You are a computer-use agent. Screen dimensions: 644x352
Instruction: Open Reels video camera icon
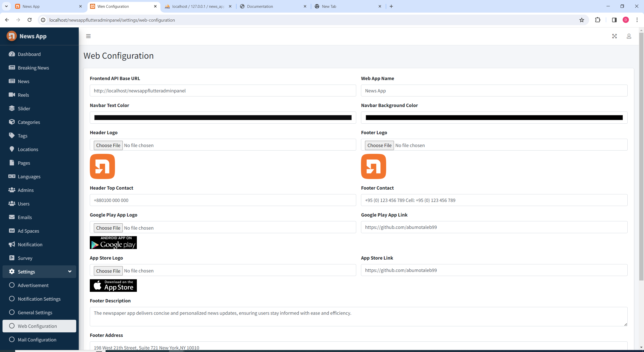coord(12,95)
